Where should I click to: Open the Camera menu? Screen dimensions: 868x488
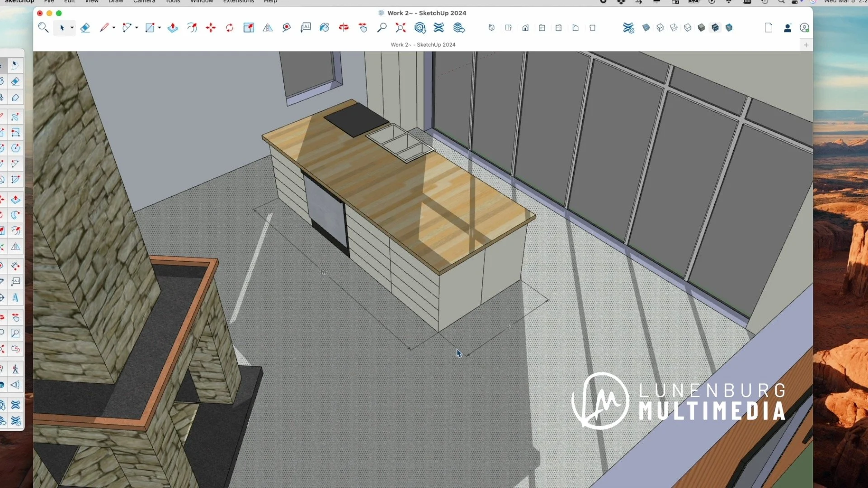[144, 1]
